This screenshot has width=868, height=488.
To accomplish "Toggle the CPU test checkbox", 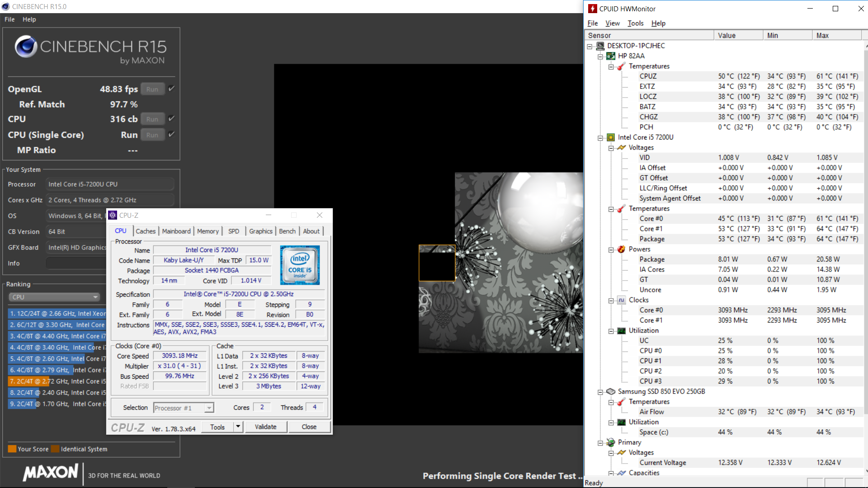I will 171,118.
